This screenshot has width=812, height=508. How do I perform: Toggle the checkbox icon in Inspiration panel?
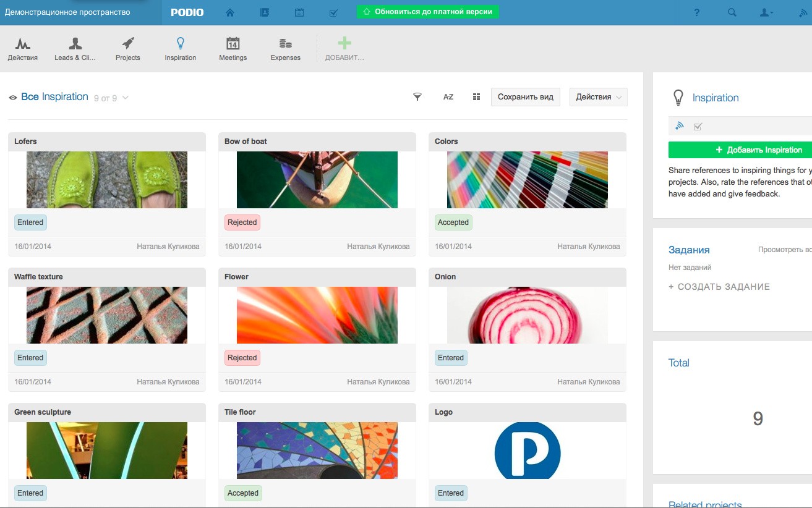tap(698, 127)
